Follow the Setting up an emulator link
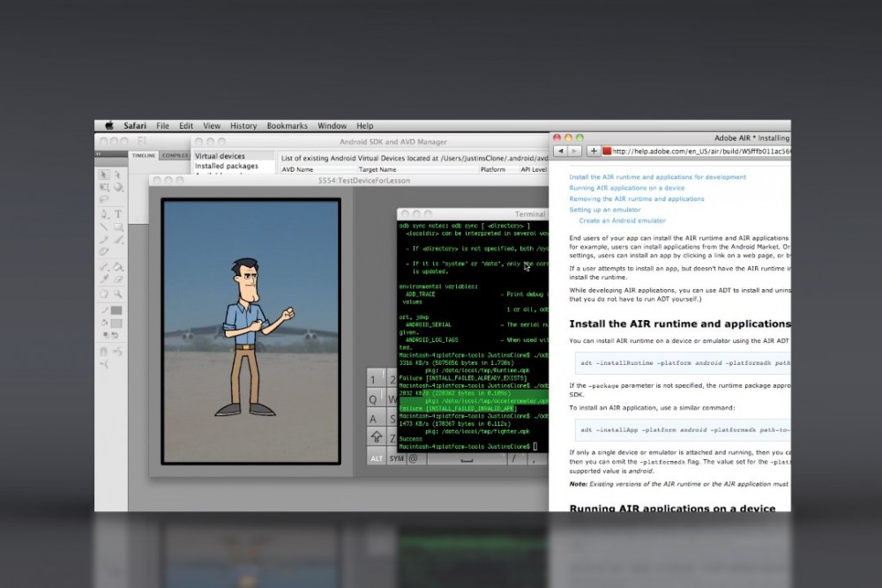This screenshot has width=882, height=588. [x=607, y=210]
